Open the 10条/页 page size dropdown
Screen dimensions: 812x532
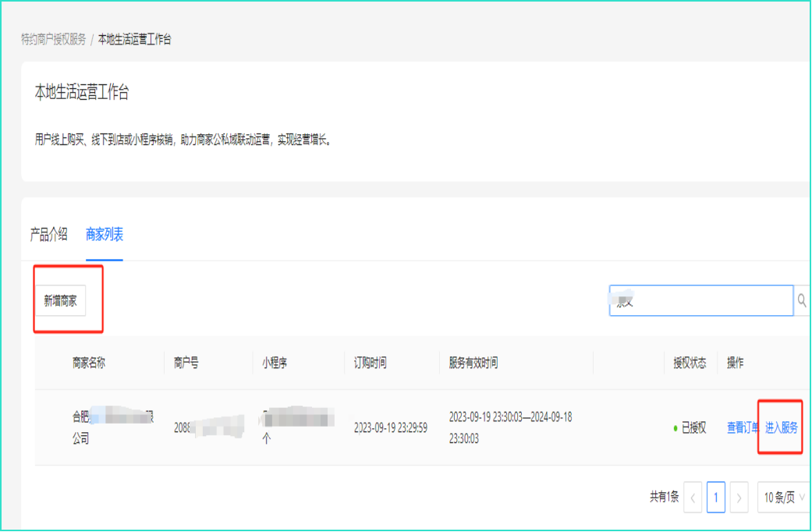click(784, 497)
